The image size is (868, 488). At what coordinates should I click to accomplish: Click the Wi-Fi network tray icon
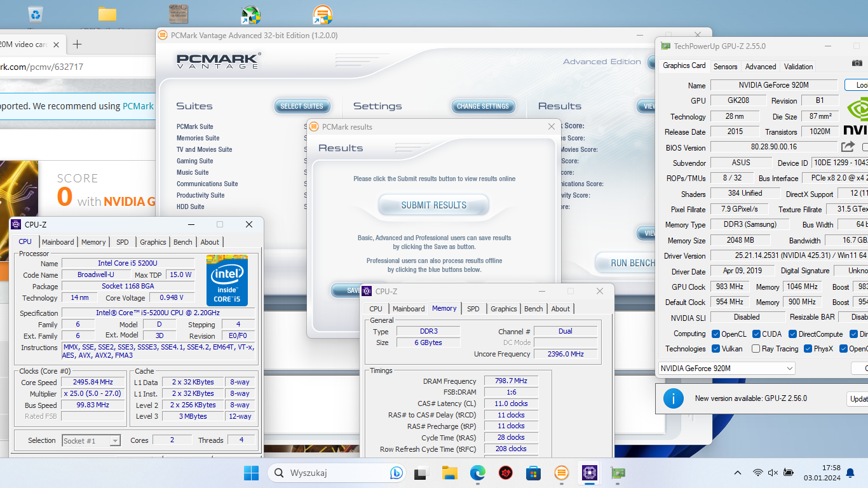pos(757,473)
